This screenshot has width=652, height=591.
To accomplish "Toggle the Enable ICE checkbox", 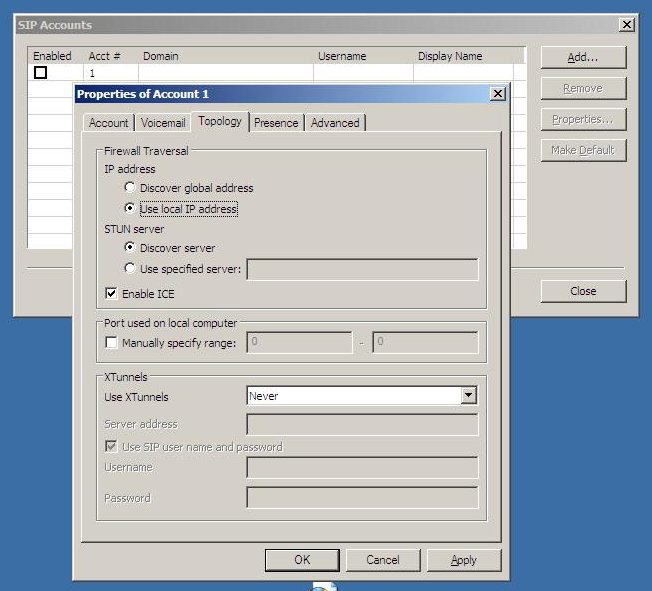I will click(111, 294).
